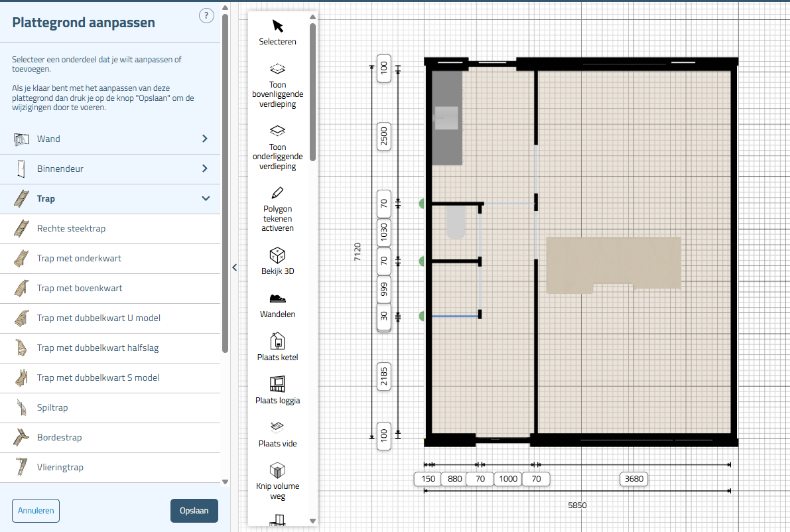Start Wandelen walk mode
The image size is (790, 532).
(x=277, y=306)
